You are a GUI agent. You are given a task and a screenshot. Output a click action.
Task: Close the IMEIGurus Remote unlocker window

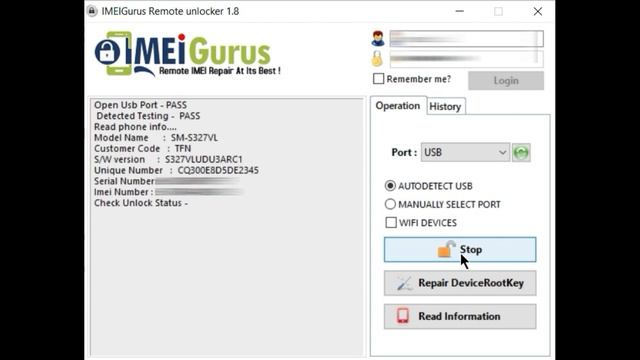click(x=538, y=11)
